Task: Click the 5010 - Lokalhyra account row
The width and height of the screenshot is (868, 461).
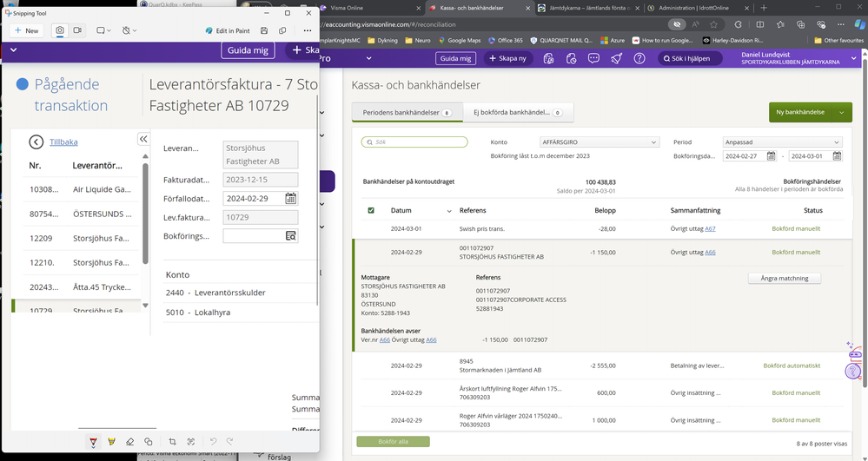Action: (x=241, y=313)
